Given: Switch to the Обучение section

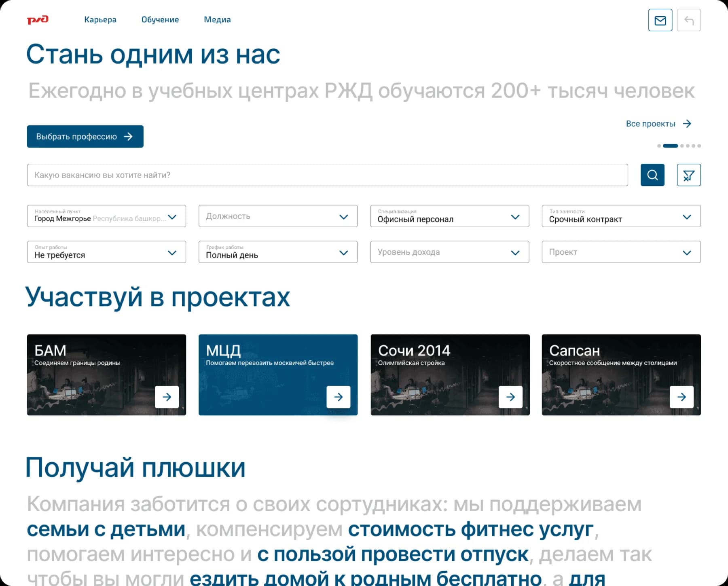Looking at the screenshot, I should click(x=161, y=20).
